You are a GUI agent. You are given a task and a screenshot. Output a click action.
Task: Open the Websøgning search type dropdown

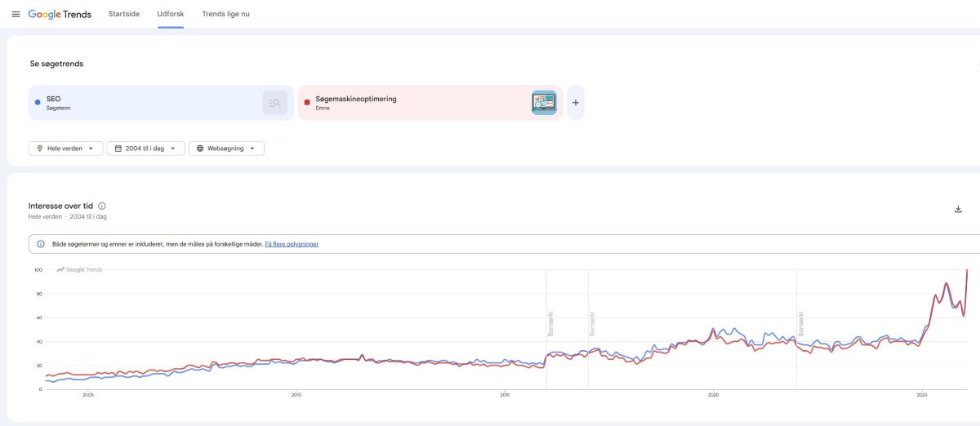click(226, 149)
